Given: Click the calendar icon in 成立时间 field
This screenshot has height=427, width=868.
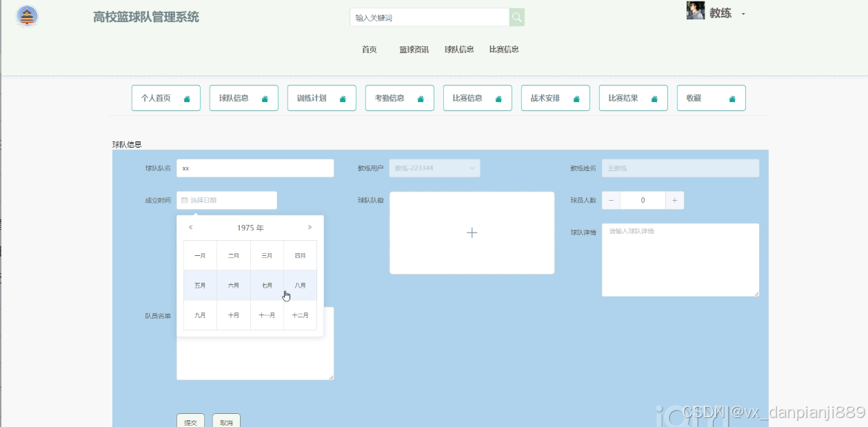Looking at the screenshot, I should (x=184, y=200).
